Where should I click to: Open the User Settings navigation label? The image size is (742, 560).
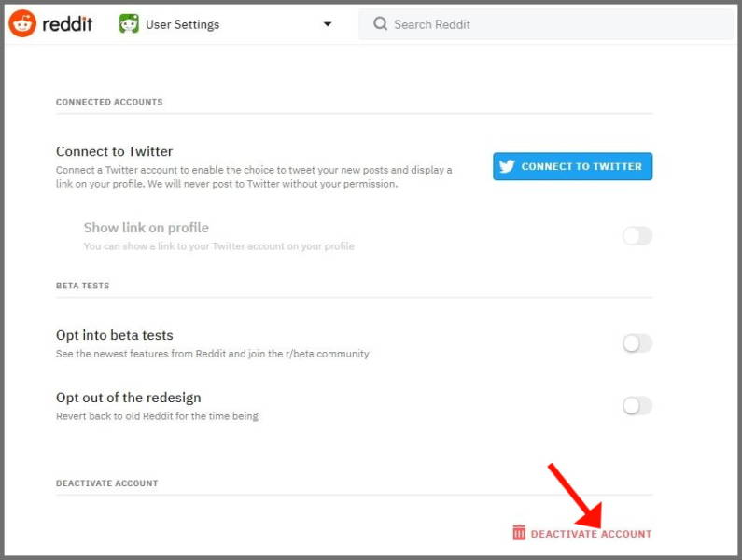[x=182, y=24]
